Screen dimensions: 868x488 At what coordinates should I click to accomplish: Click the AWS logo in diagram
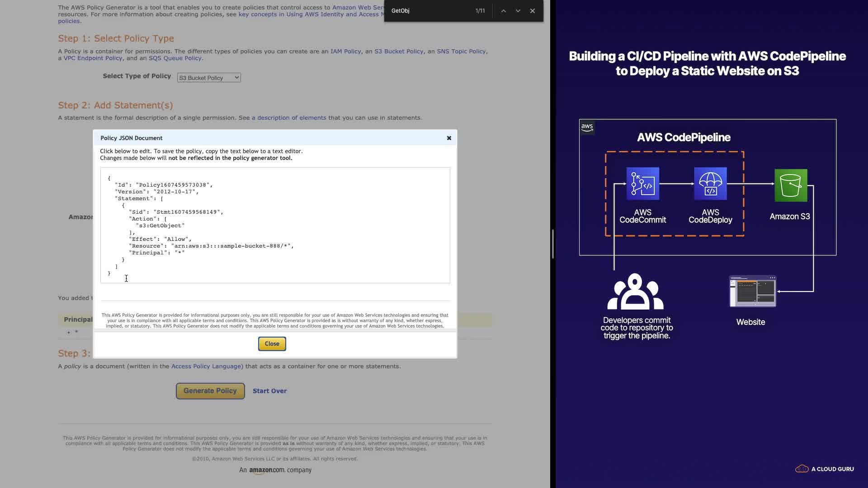[x=587, y=127]
